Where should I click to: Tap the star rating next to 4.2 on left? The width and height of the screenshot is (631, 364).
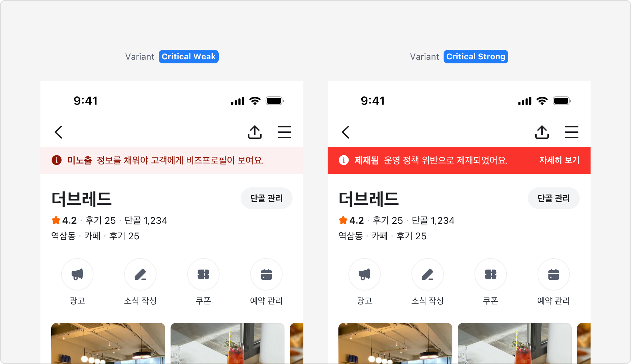point(56,220)
